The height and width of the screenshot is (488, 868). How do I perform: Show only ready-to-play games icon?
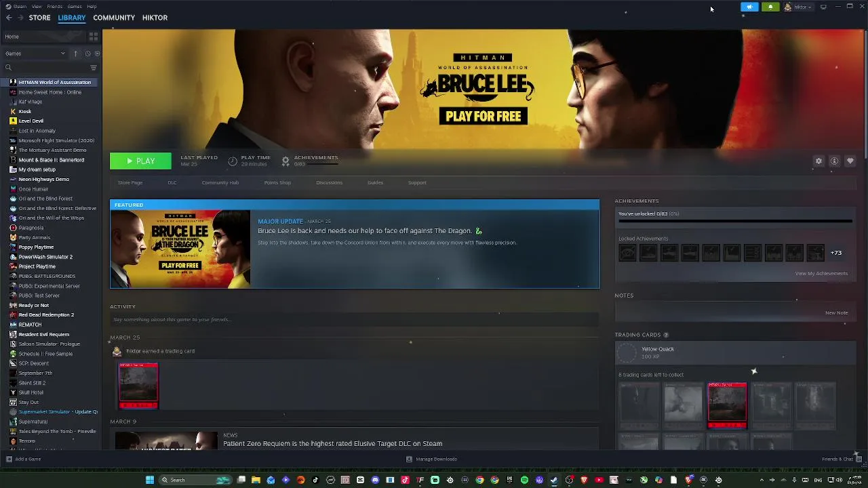tap(97, 54)
